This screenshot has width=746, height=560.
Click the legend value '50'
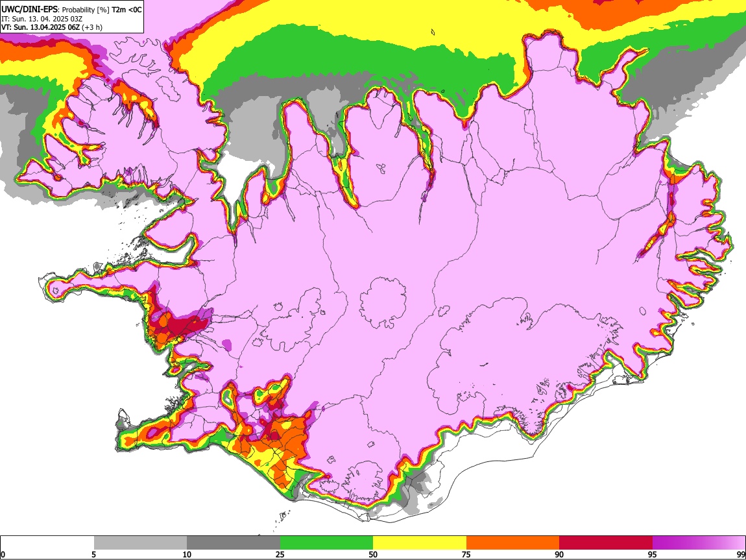(373, 555)
